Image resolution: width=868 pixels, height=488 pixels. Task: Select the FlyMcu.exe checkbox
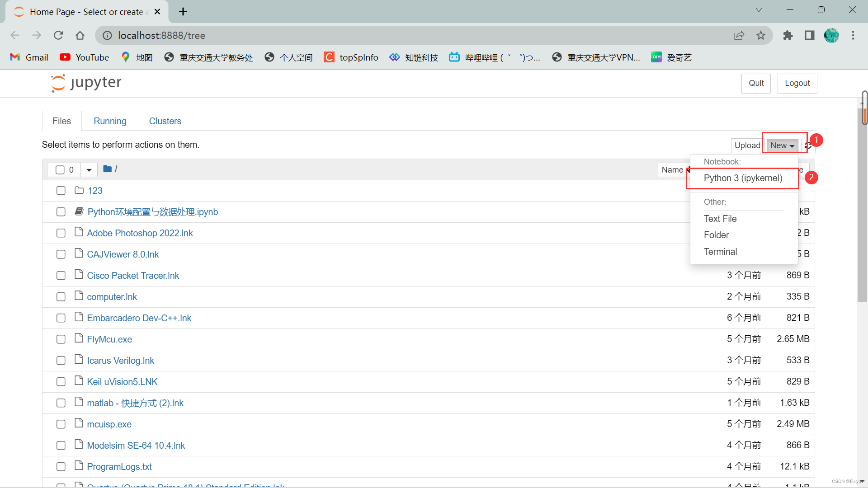(x=61, y=339)
